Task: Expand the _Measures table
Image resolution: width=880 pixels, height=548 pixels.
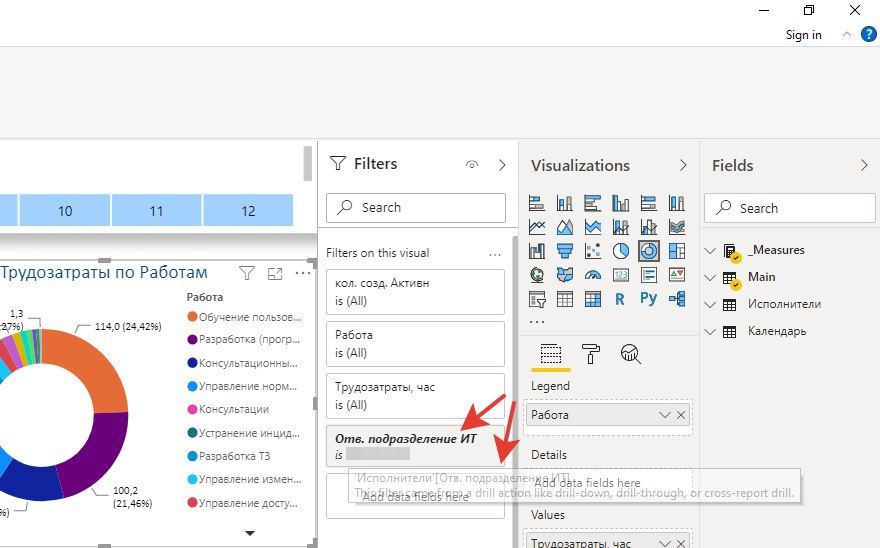Action: (710, 250)
